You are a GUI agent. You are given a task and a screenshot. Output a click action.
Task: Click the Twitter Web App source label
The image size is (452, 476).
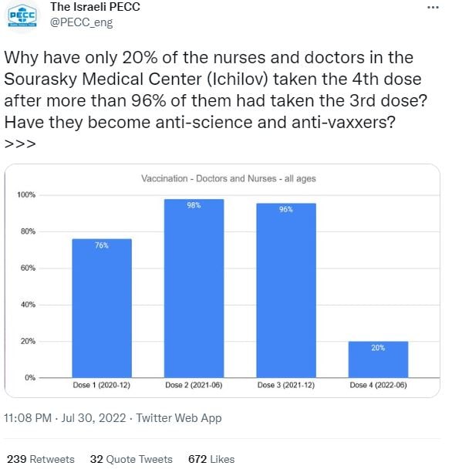179,418
